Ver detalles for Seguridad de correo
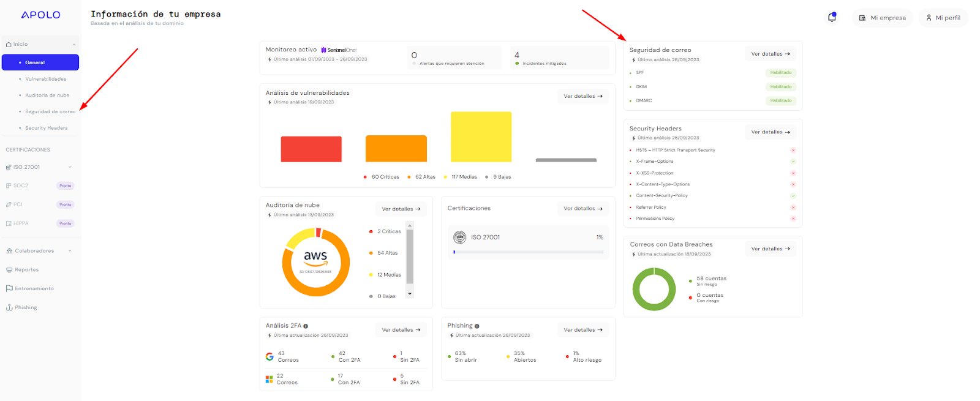The width and height of the screenshot is (980, 401). pos(771,54)
